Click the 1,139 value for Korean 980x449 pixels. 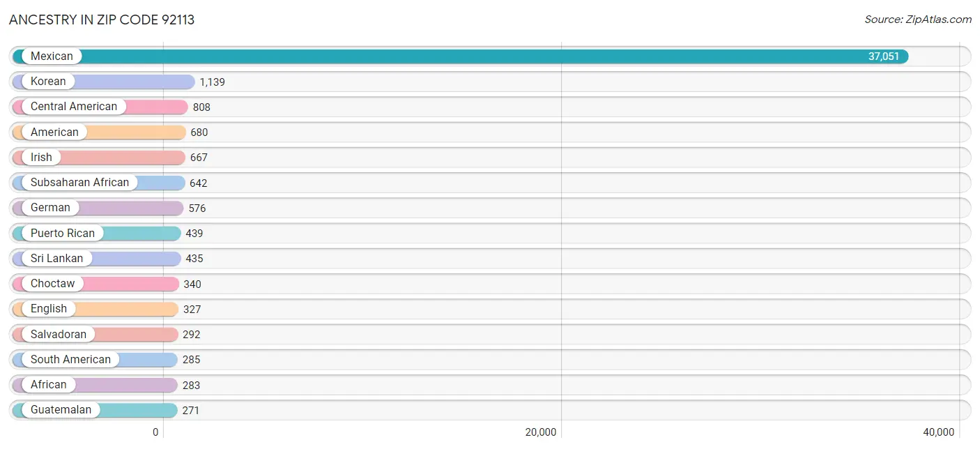210,82
